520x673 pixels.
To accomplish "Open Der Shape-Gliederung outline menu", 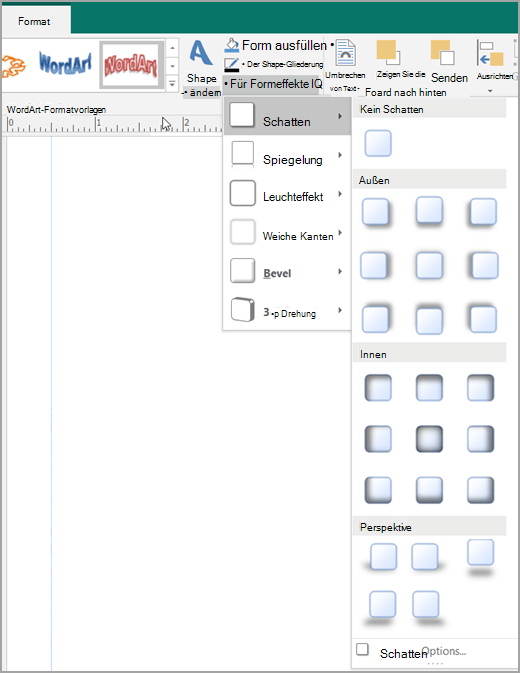I will 274,64.
